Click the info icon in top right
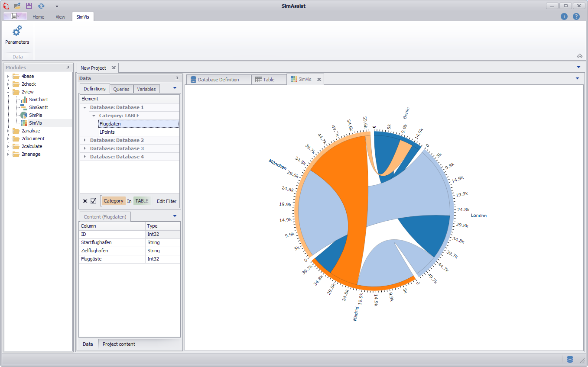 (564, 16)
